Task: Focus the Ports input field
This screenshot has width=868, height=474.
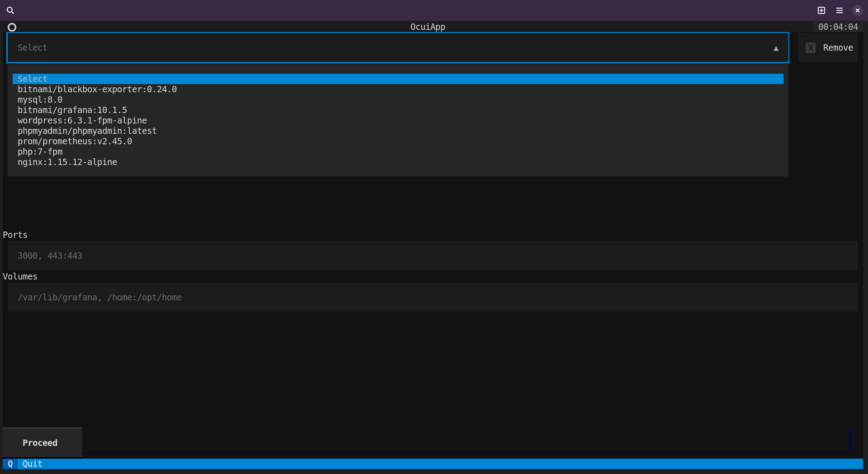Action: [x=433, y=256]
